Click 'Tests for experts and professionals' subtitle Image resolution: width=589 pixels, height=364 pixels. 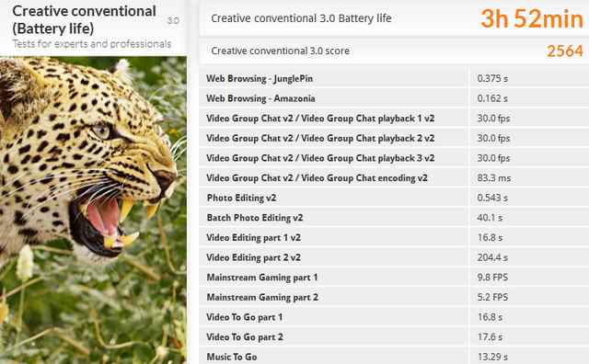92,44
